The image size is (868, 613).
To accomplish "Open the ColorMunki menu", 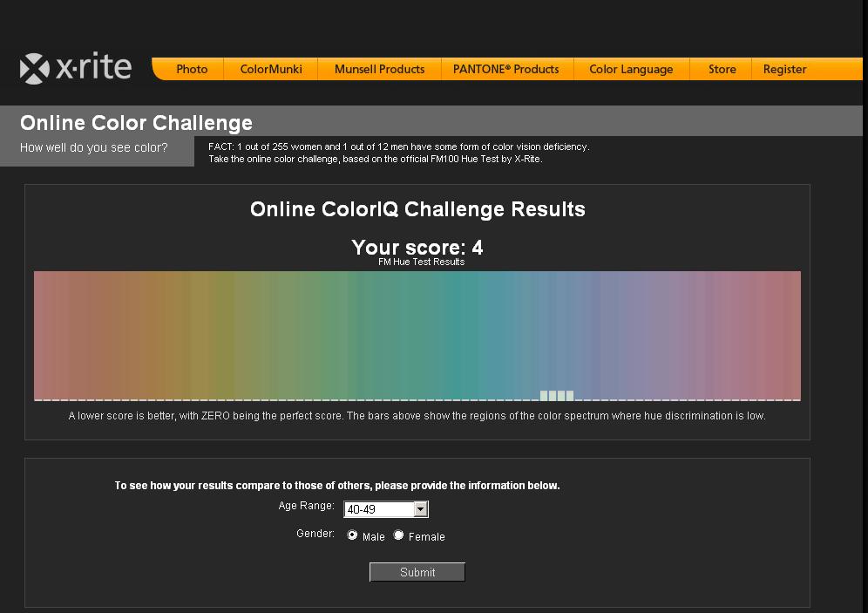I will pyautogui.click(x=270, y=69).
